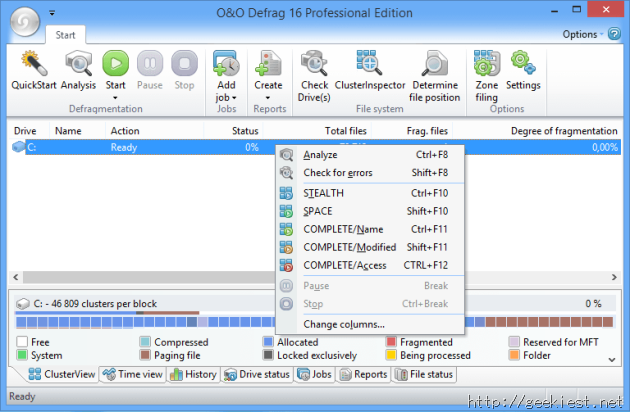Switch to the Time view tab
Image resolution: width=630 pixels, height=412 pixels.
click(134, 374)
